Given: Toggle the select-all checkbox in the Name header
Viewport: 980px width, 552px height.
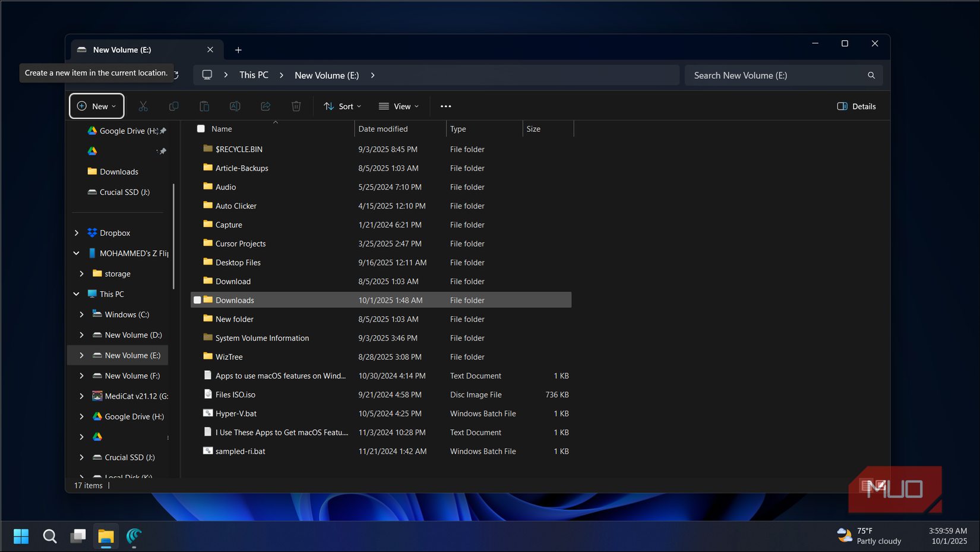Looking at the screenshot, I should [x=200, y=128].
